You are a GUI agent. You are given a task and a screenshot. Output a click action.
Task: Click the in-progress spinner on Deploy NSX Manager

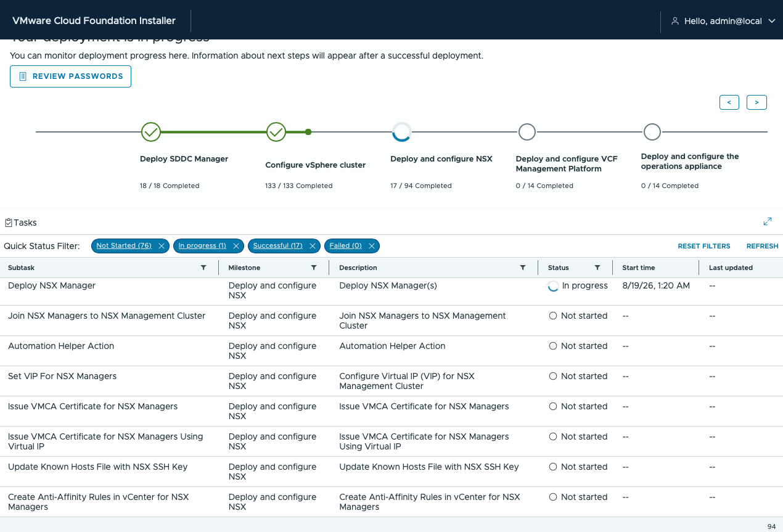[x=553, y=286]
